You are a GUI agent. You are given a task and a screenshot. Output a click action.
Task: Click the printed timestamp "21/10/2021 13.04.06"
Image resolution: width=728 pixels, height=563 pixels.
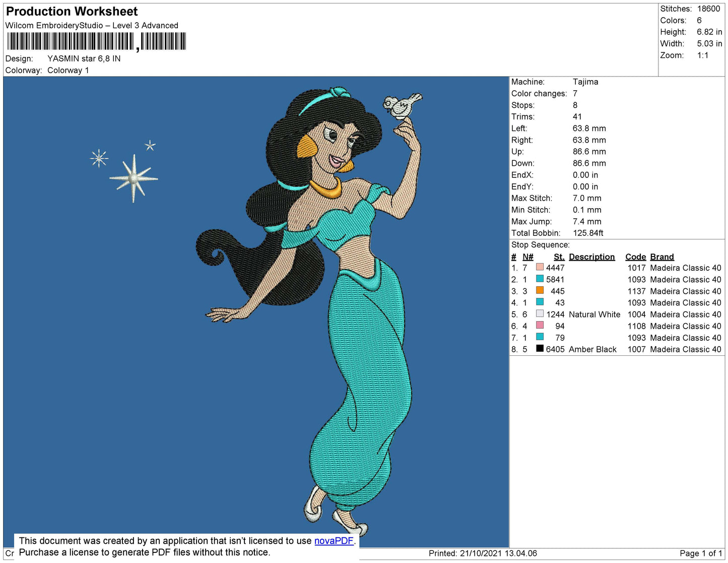click(498, 553)
